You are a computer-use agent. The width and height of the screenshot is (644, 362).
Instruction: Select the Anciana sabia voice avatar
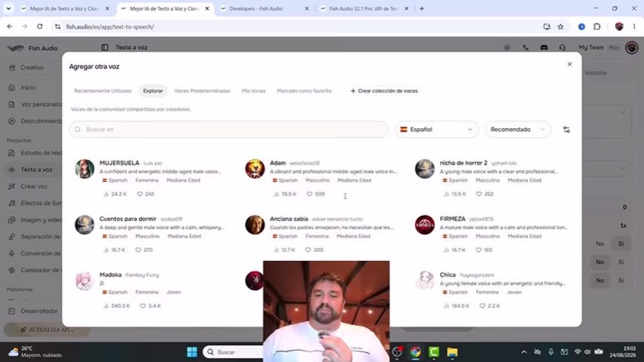255,225
